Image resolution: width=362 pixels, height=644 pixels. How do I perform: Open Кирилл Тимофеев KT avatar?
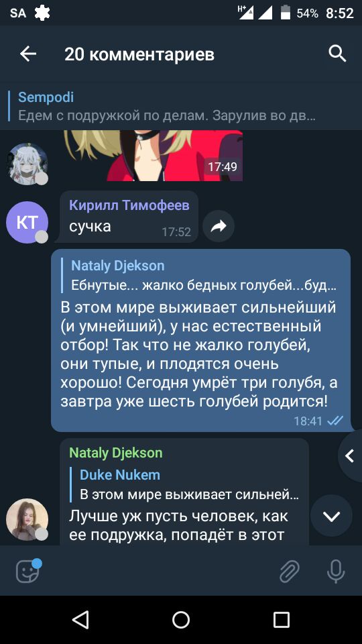27,222
